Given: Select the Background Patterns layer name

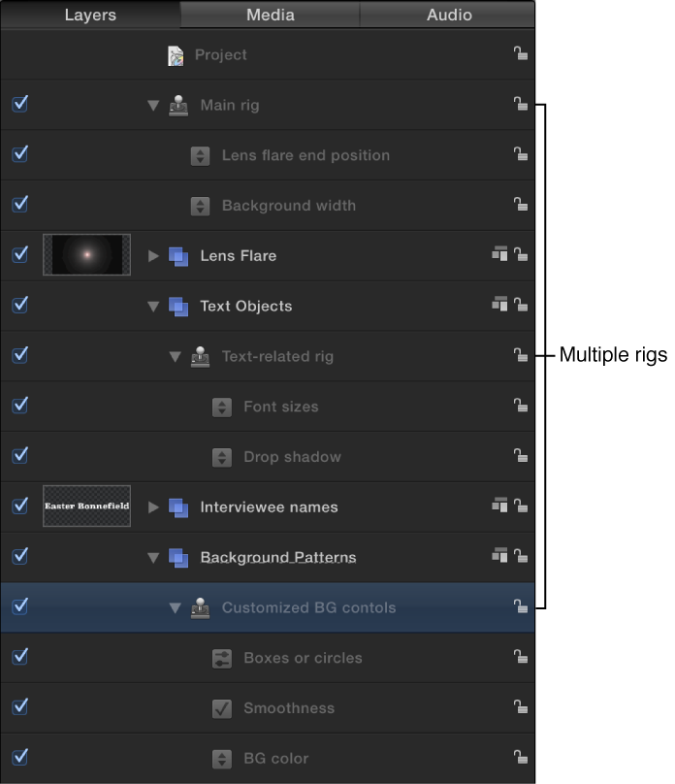Looking at the screenshot, I should coord(278,557).
